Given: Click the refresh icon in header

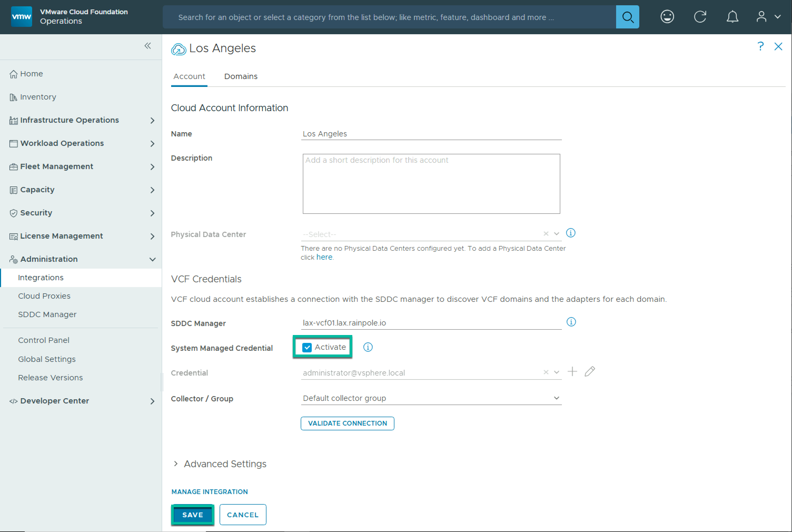Looking at the screenshot, I should pyautogui.click(x=700, y=17).
